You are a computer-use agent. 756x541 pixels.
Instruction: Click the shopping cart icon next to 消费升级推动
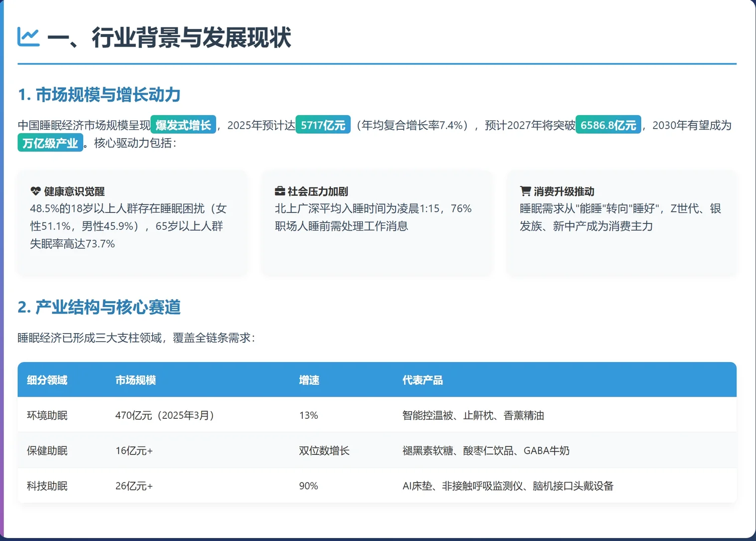click(525, 191)
